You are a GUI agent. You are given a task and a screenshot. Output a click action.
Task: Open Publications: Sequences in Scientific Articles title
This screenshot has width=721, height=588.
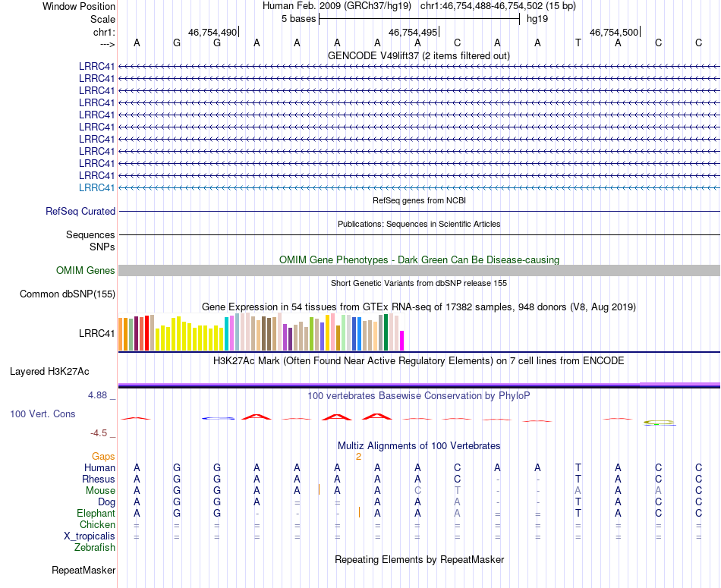tap(419, 224)
